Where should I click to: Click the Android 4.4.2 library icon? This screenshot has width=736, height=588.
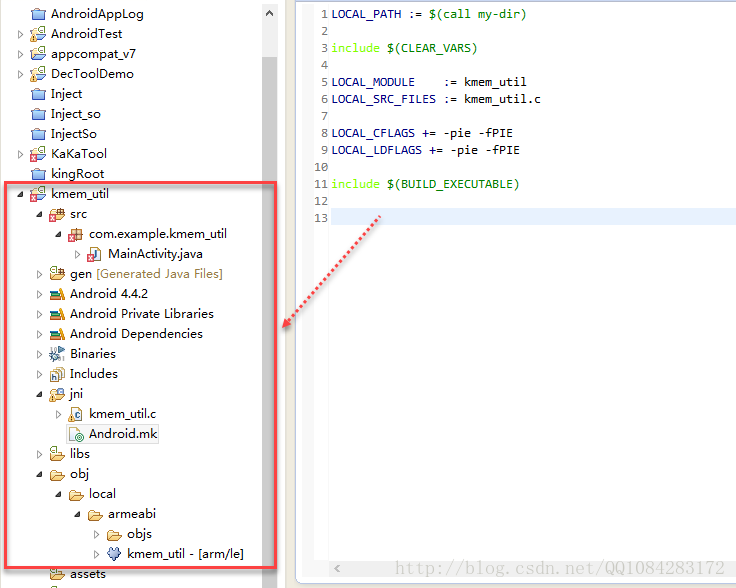(57, 294)
